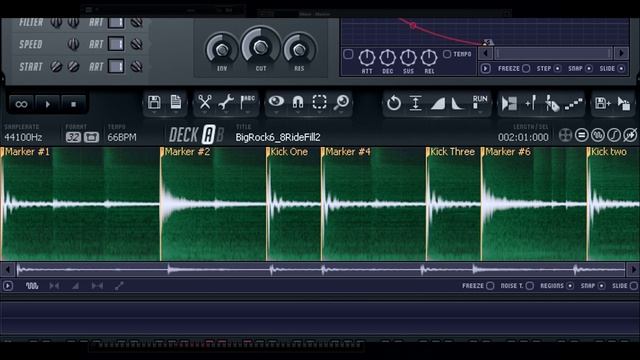Click the START row articulation box

(116, 67)
